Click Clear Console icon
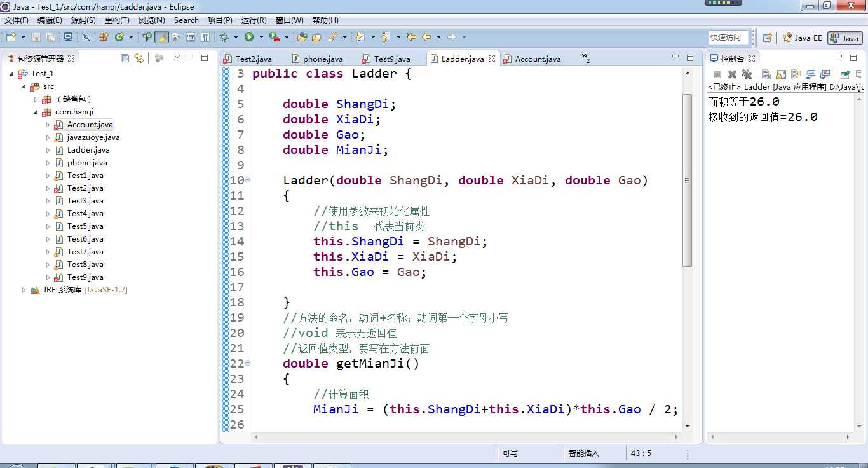The height and width of the screenshot is (468, 868). pos(766,74)
